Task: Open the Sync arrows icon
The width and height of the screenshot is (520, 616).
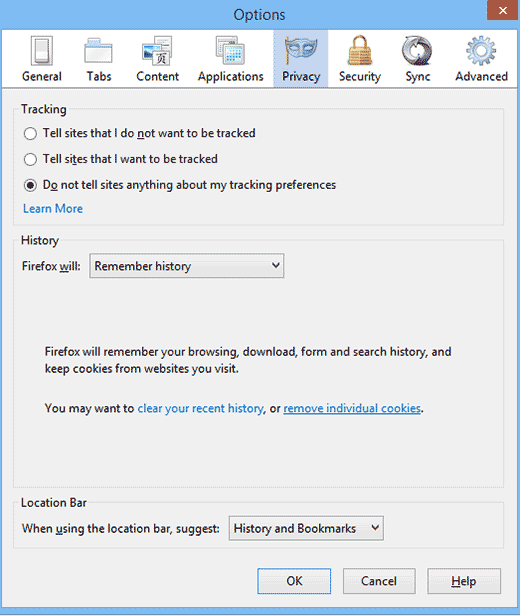Action: (417, 51)
